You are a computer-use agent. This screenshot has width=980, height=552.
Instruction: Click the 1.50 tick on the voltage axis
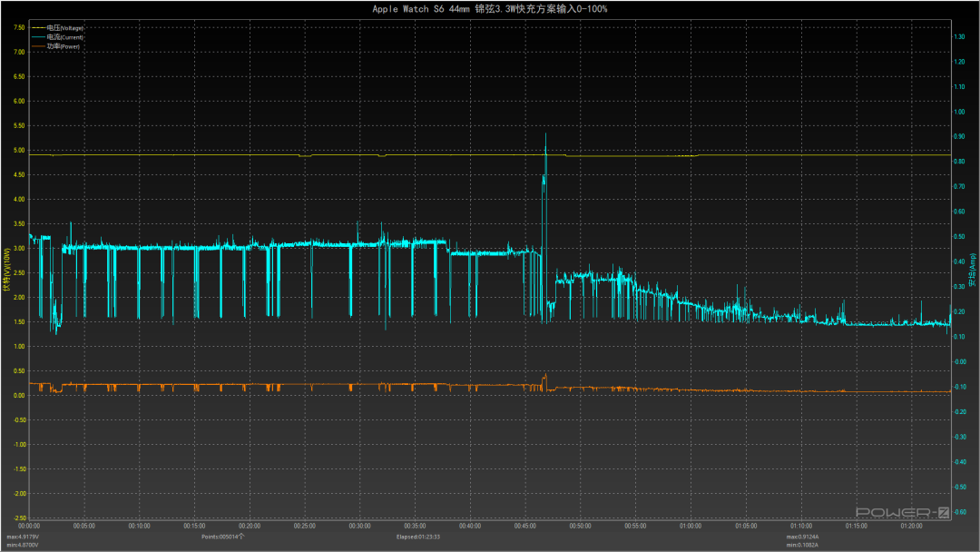coord(19,322)
